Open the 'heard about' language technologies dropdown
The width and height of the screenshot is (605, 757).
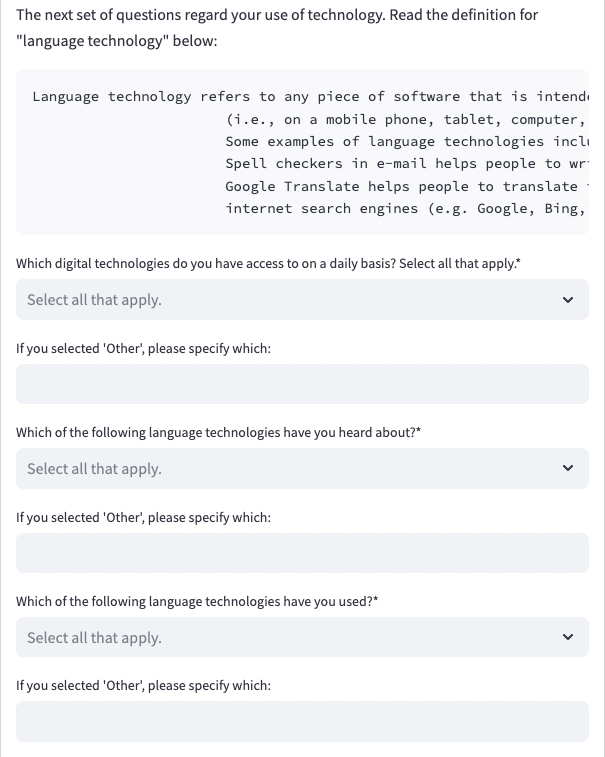point(290,469)
